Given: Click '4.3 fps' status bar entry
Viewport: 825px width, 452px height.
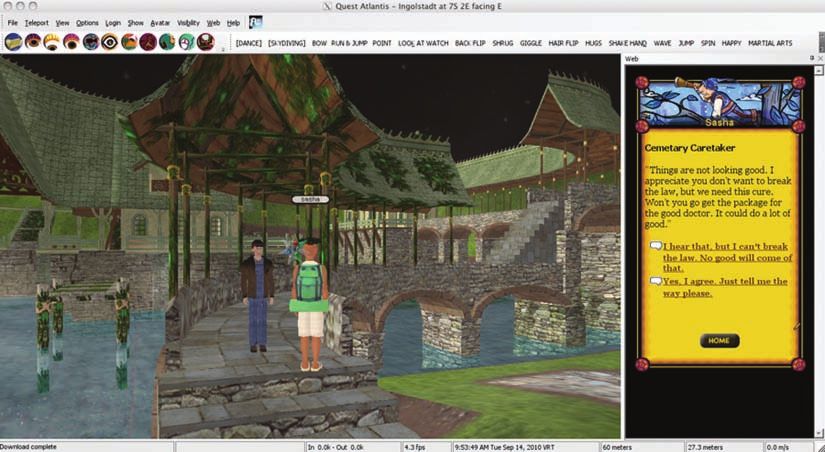Looking at the screenshot, I should [415, 447].
